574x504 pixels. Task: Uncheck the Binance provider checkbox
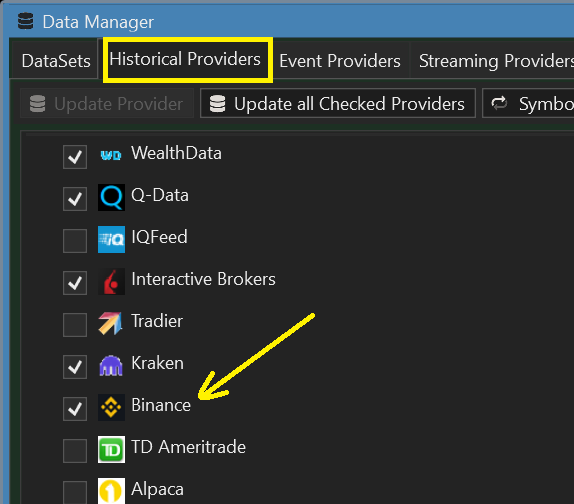point(75,409)
